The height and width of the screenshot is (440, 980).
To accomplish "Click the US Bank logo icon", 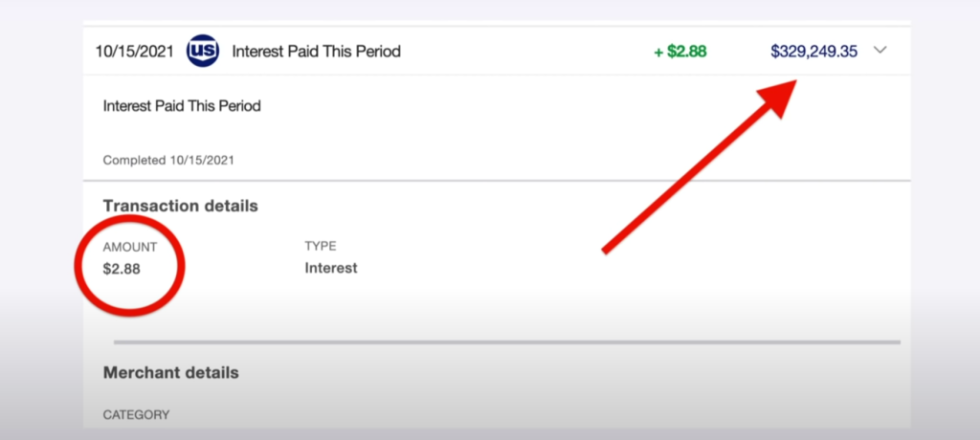I will (x=203, y=51).
